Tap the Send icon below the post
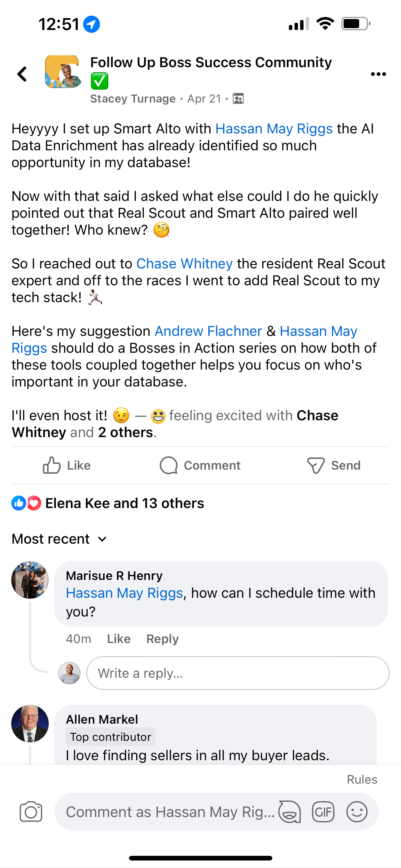The width and height of the screenshot is (401, 868). [333, 465]
